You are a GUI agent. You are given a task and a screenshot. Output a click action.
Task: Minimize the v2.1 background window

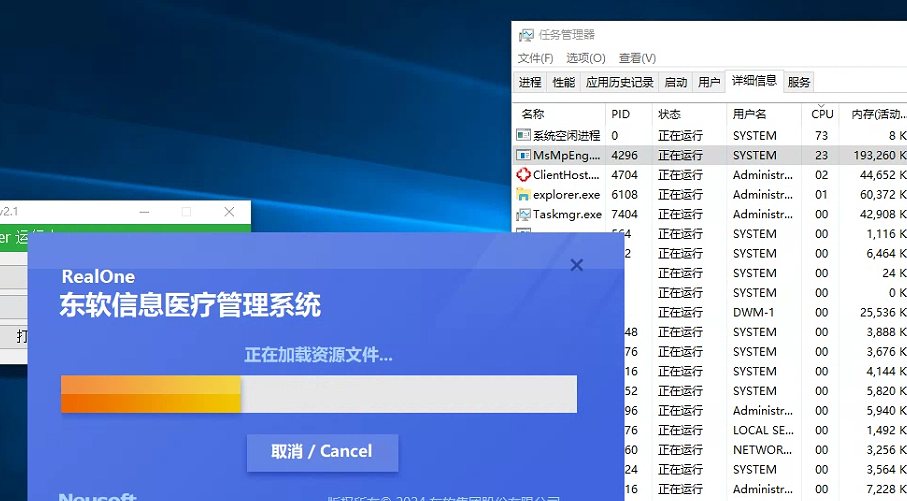[x=145, y=212]
